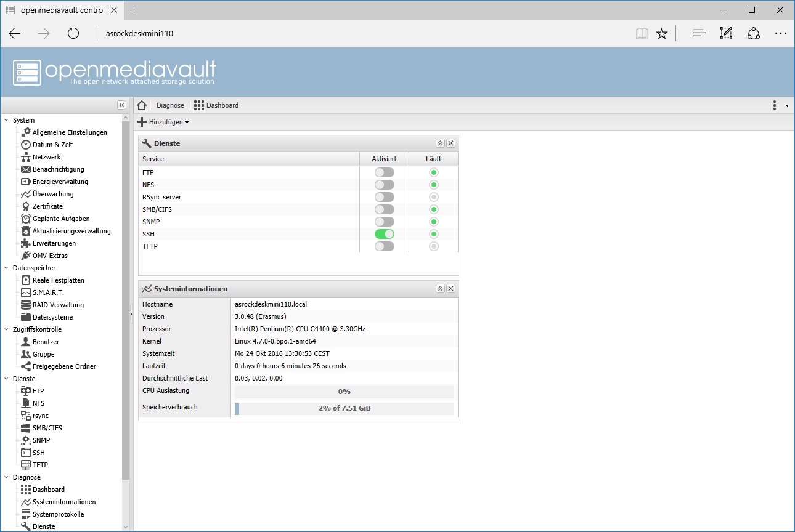The width and height of the screenshot is (795, 532).
Task: Open the Hinzufügen dropdown
Action: (163, 122)
